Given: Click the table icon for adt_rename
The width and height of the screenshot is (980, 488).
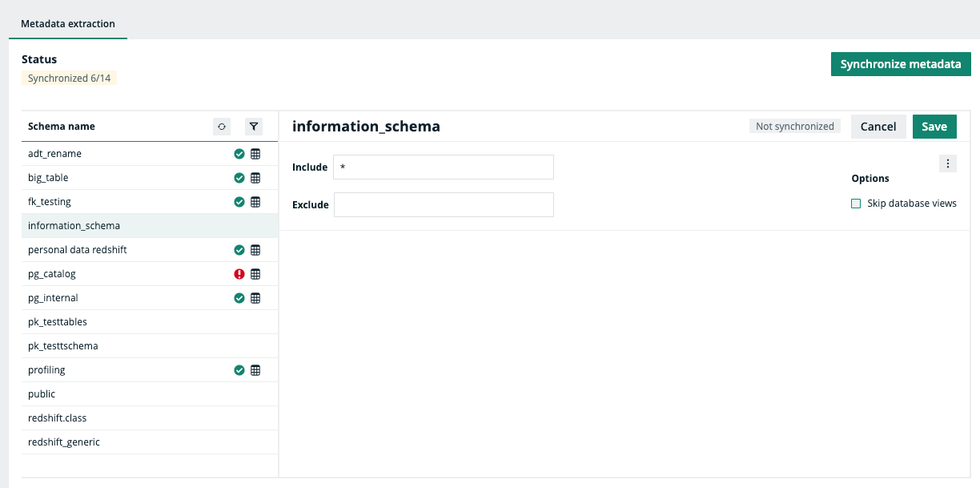Looking at the screenshot, I should 255,154.
